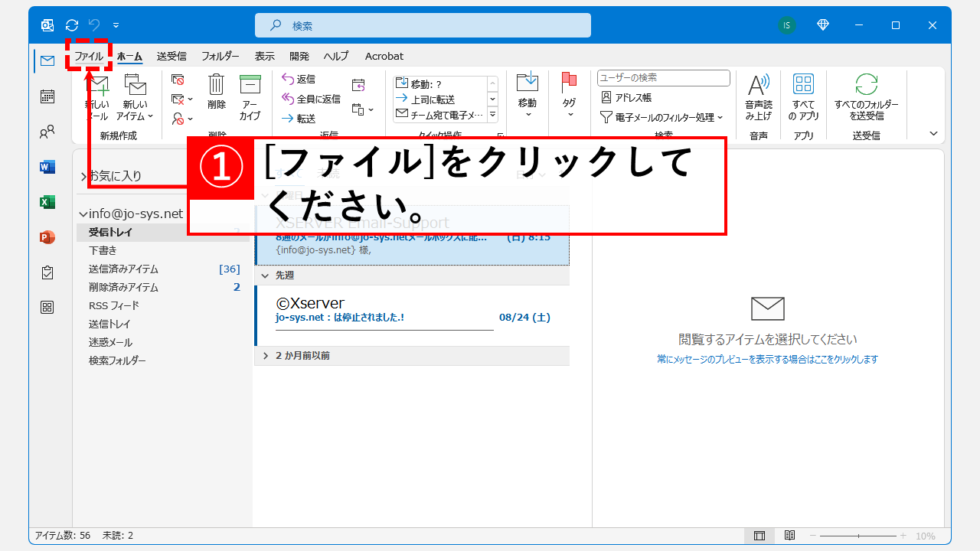Expand the quick steps gallery more arrow
Screen dimensions: 980x551
(x=493, y=115)
